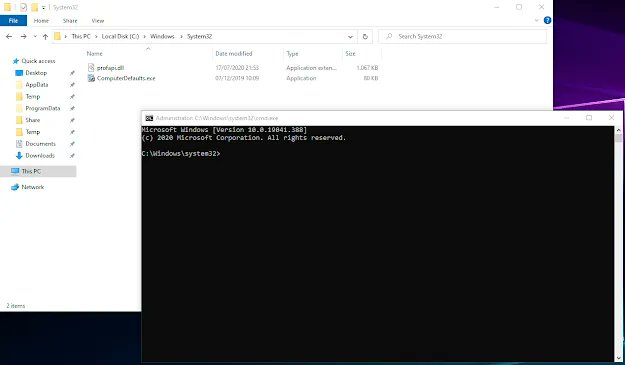Open Customize Quick Access Toolbar dropdown

44,8
